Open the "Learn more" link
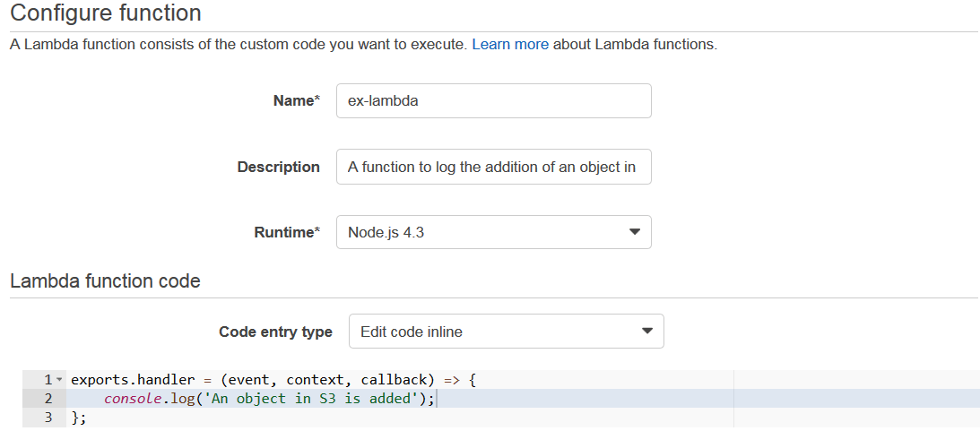The image size is (980, 431). click(x=509, y=45)
